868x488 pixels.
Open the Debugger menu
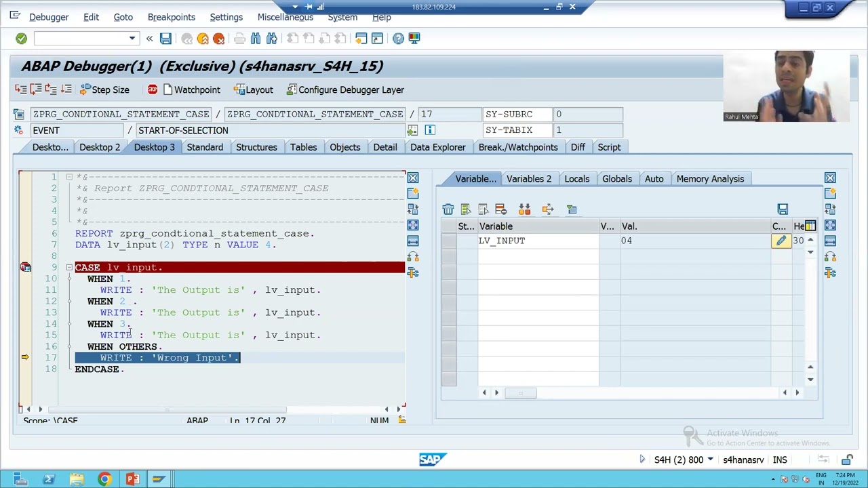click(x=49, y=17)
